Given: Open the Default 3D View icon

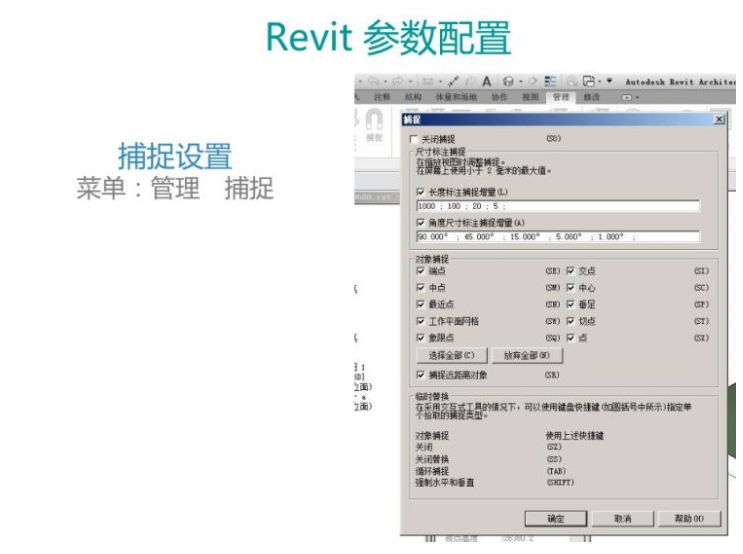Looking at the screenshot, I should (508, 82).
